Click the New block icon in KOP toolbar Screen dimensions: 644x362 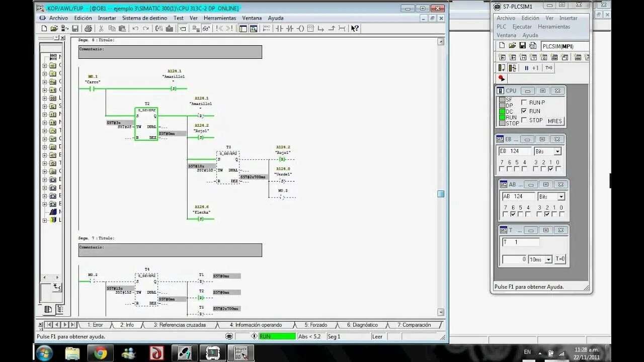tap(44, 29)
